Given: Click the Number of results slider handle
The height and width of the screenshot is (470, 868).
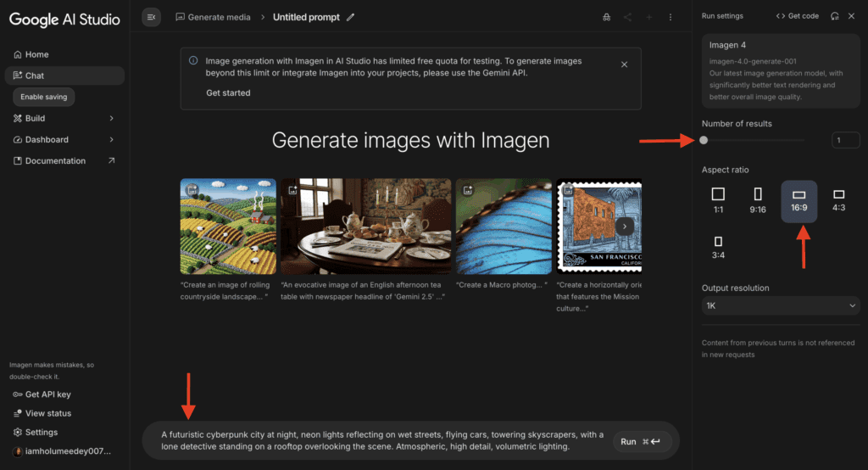Looking at the screenshot, I should [x=704, y=140].
